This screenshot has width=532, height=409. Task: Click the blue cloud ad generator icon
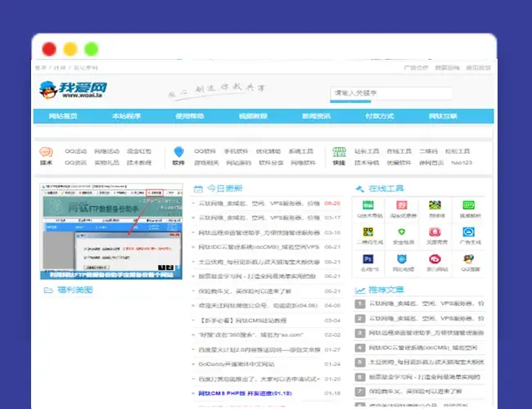468,232
